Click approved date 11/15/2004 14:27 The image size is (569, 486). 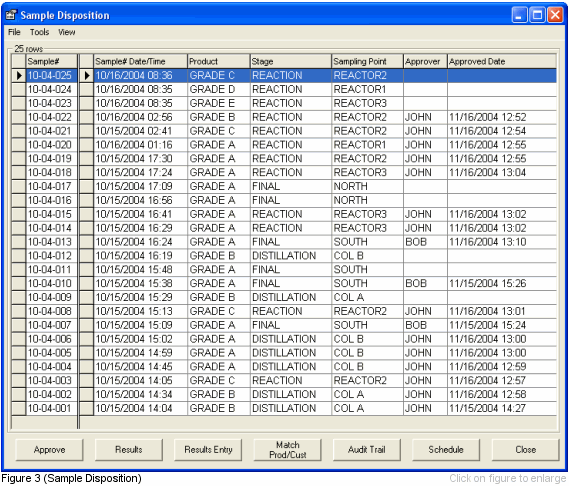pyautogui.click(x=502, y=408)
